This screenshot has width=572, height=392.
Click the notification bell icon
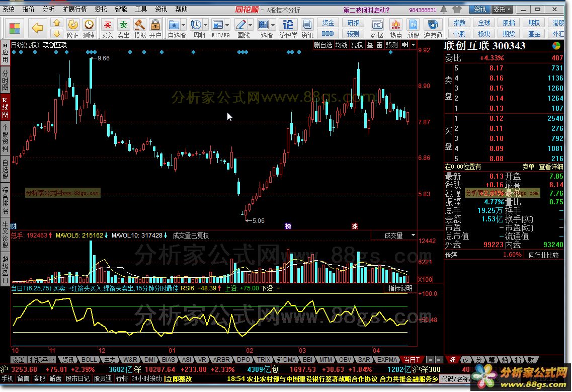[444, 10]
